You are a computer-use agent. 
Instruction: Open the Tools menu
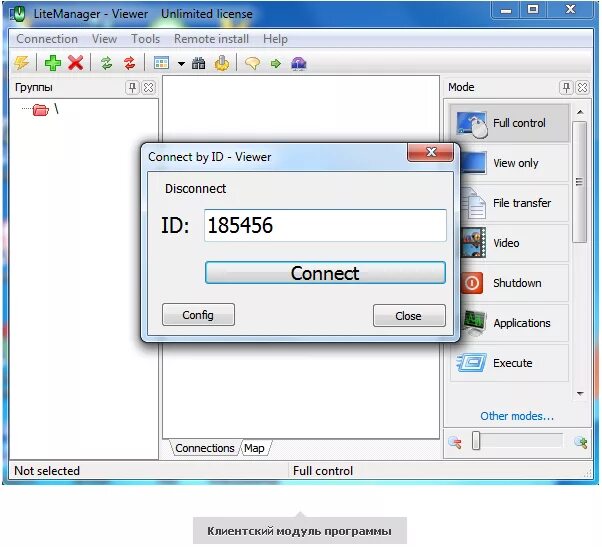145,39
